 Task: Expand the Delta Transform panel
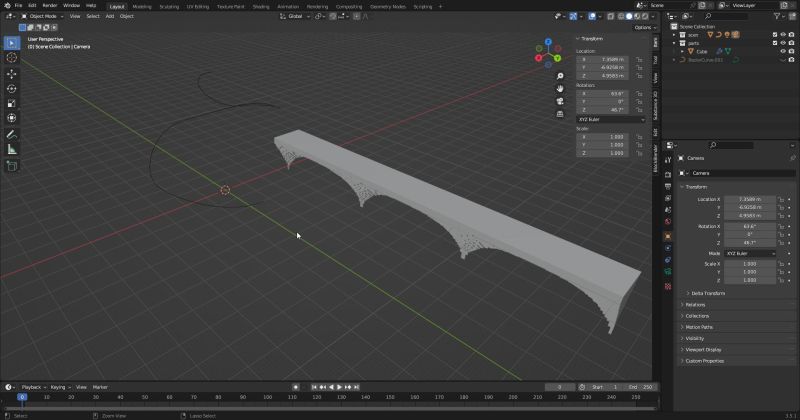tap(708, 293)
